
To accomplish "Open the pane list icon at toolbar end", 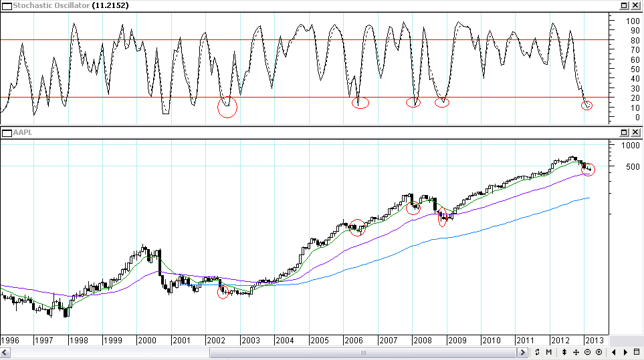I will click(637, 352).
